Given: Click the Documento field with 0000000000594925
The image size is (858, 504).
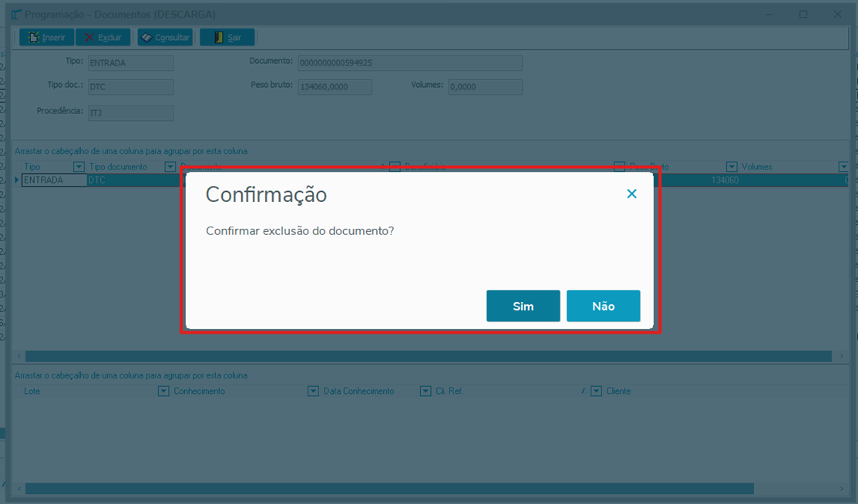Looking at the screenshot, I should pos(410,63).
